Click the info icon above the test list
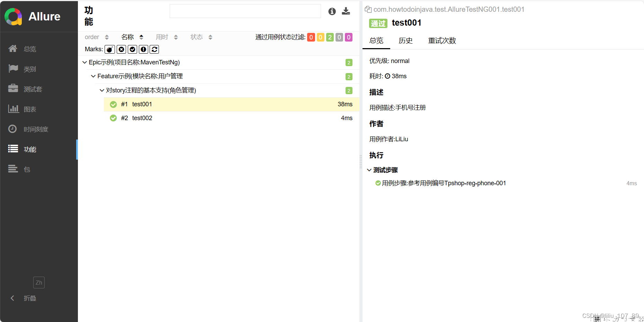Viewport: 644px width, 322px height. tap(332, 11)
